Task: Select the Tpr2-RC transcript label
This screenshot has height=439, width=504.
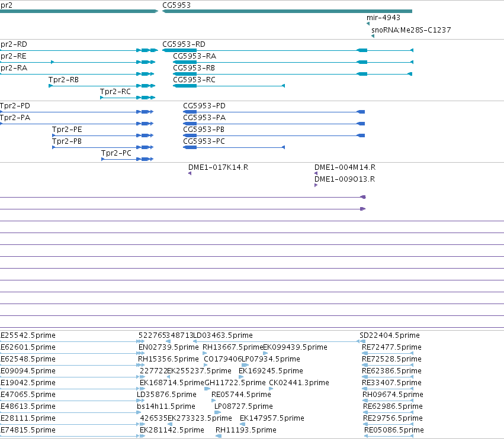Action: [115, 92]
